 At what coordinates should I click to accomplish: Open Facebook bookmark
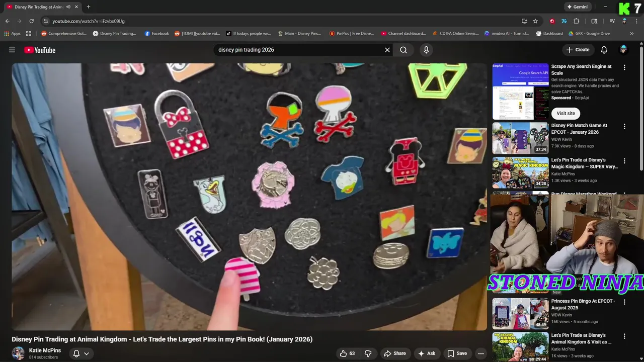click(x=156, y=34)
